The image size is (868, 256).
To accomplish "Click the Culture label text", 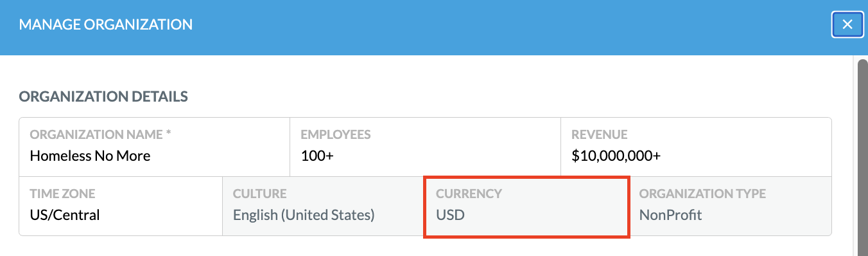I will click(259, 194).
